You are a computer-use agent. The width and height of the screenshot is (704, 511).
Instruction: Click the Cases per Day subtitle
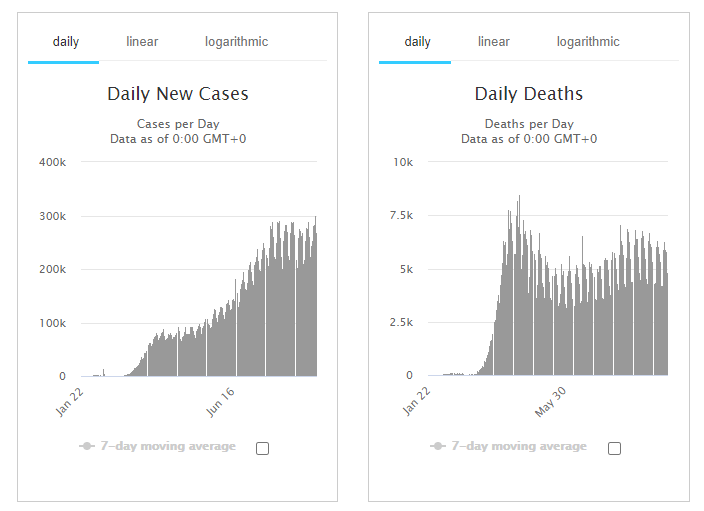coord(178,124)
